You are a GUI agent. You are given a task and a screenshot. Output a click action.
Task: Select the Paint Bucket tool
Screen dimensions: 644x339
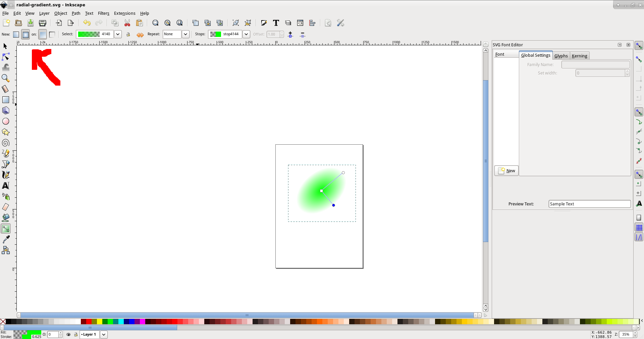click(x=6, y=218)
